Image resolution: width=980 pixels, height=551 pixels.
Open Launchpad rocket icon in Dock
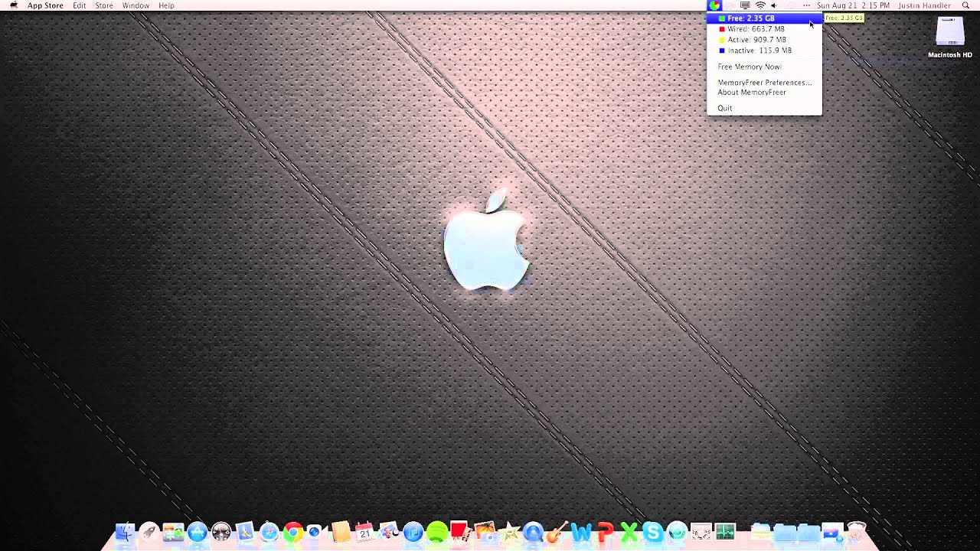point(149,532)
